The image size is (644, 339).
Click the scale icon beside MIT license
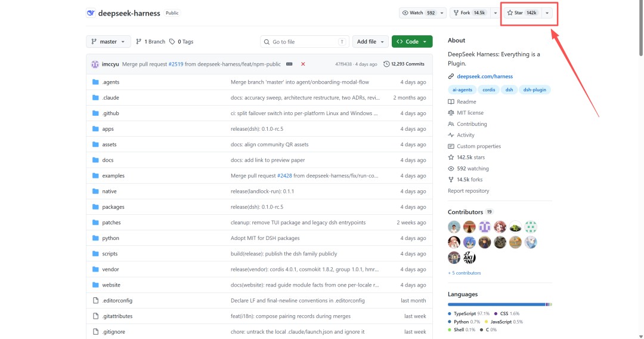point(451,113)
